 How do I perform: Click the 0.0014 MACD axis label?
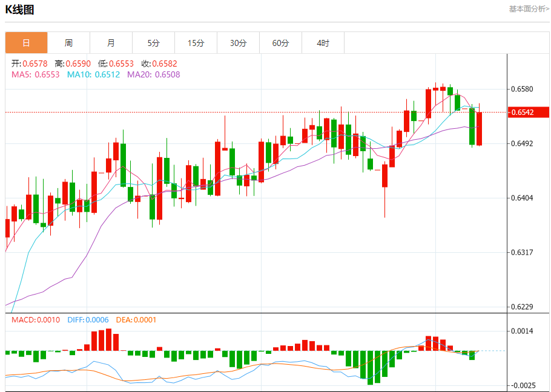(522, 331)
